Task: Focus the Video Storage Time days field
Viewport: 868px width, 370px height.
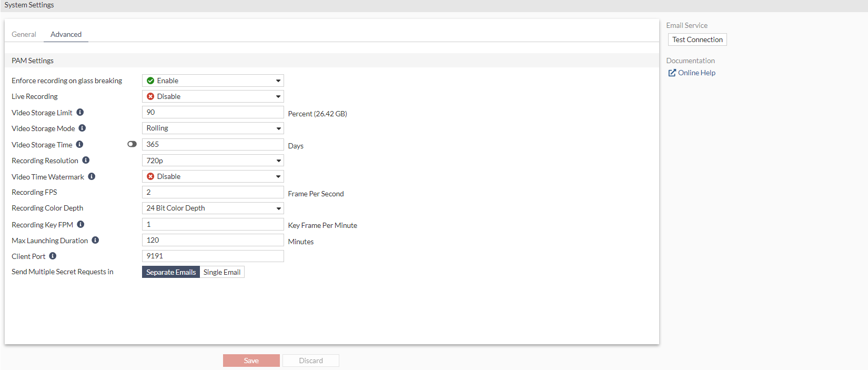Action: point(213,144)
